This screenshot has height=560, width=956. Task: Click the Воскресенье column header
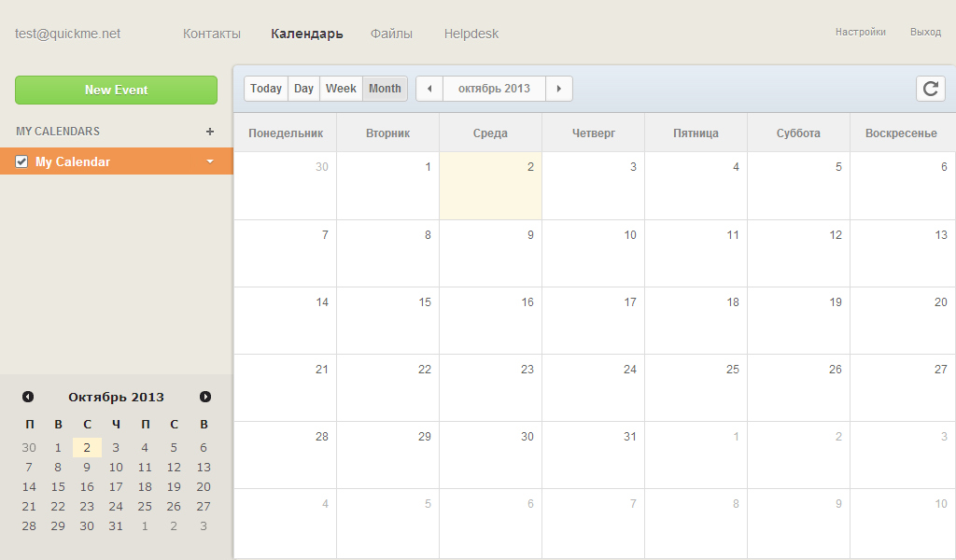point(901,133)
